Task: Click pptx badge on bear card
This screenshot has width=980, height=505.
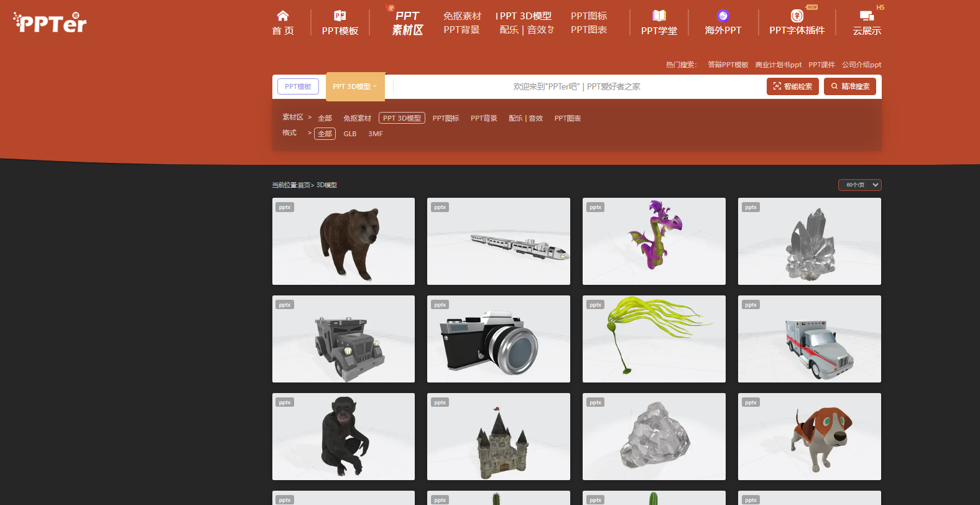Action: point(285,207)
